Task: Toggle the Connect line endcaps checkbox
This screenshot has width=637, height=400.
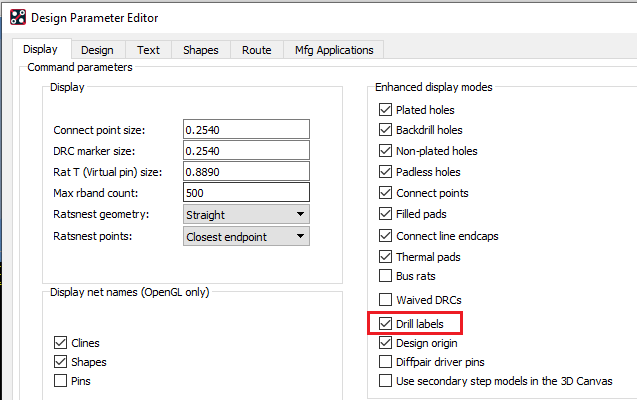Action: pyautogui.click(x=385, y=236)
